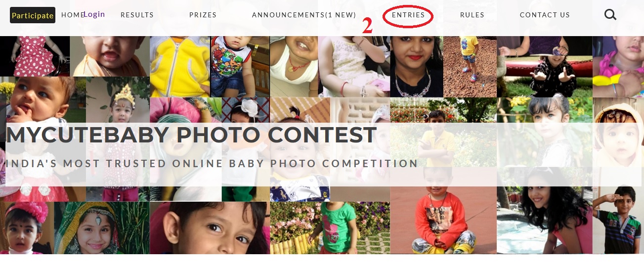The image size is (644, 273).
Task: Click the MYCUTEBABY PHOTO CONTEST heading
Action: coord(191,135)
